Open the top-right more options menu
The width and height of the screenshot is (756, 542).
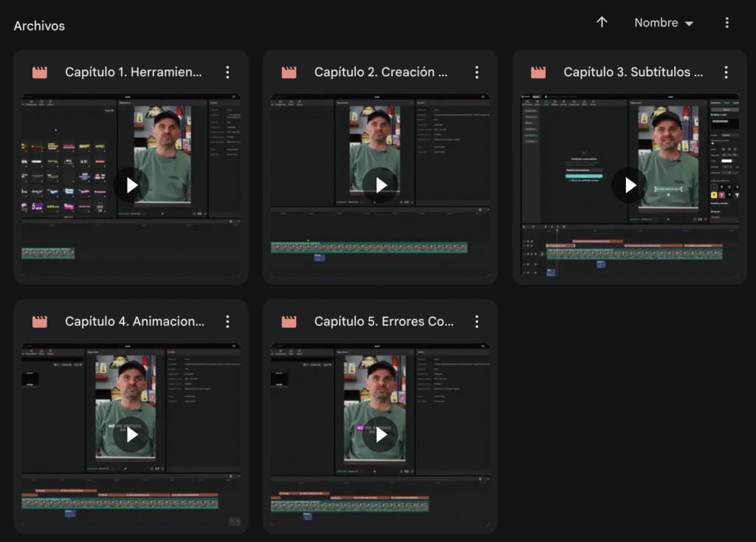726,23
